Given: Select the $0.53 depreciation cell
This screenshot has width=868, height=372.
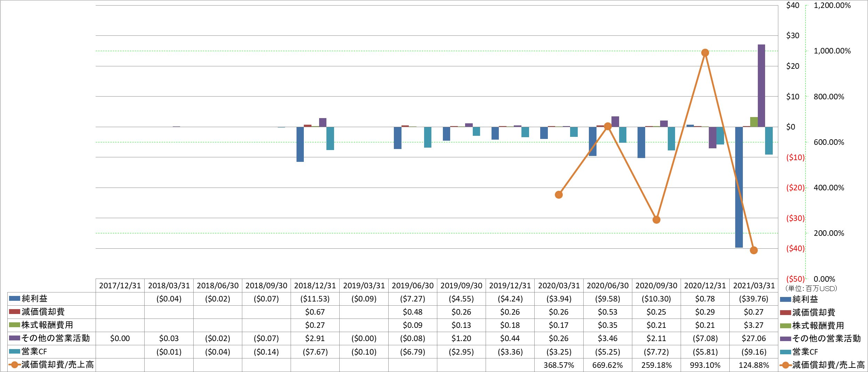Looking at the screenshot, I should pyautogui.click(x=608, y=312).
